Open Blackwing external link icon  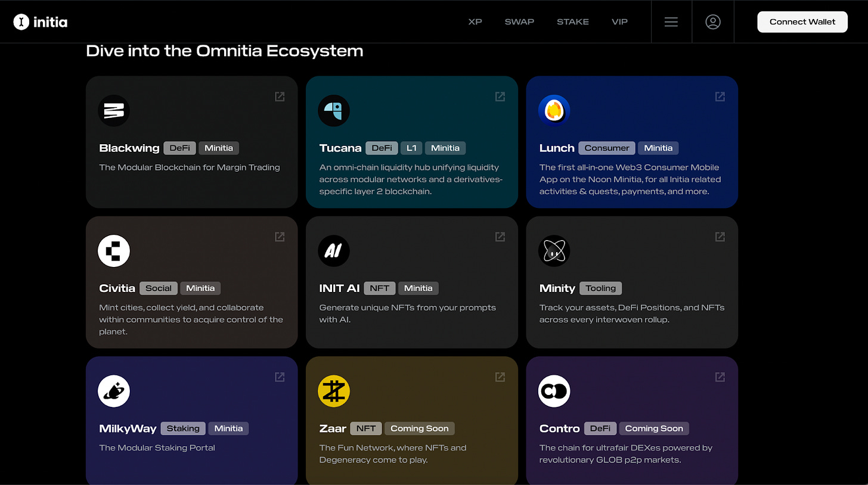pyautogui.click(x=280, y=97)
